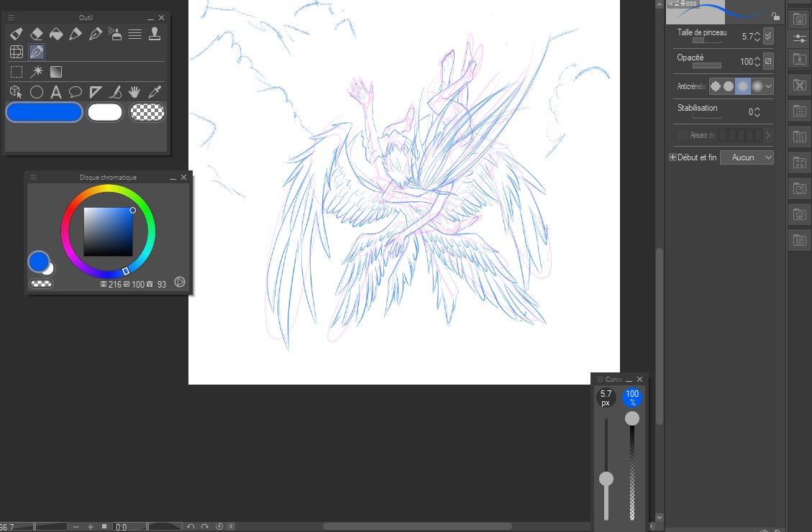Select the Stamp tool
This screenshot has width=812, height=532.
click(x=154, y=34)
